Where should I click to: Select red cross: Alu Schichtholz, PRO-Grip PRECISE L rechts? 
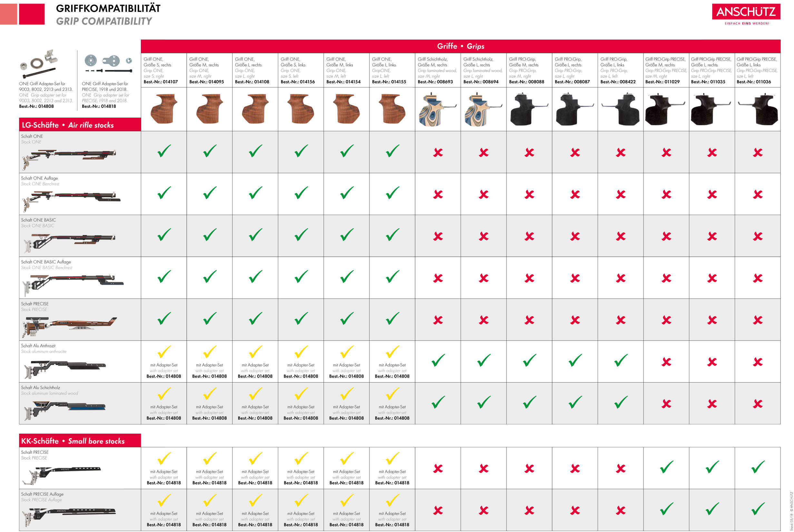coord(712,404)
